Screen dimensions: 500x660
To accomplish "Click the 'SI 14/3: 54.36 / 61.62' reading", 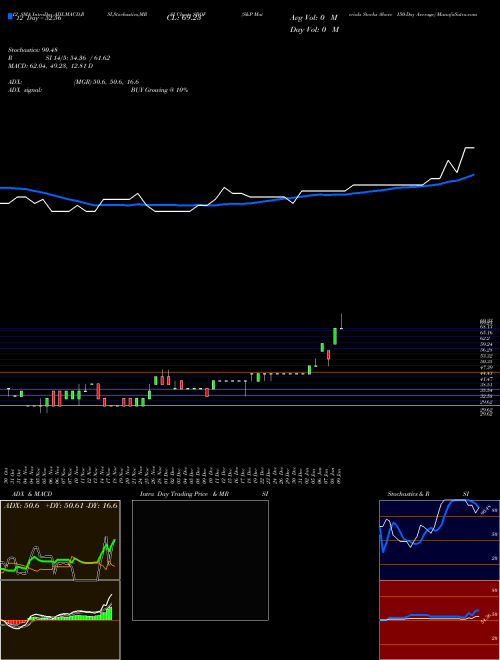I will pos(78,58).
